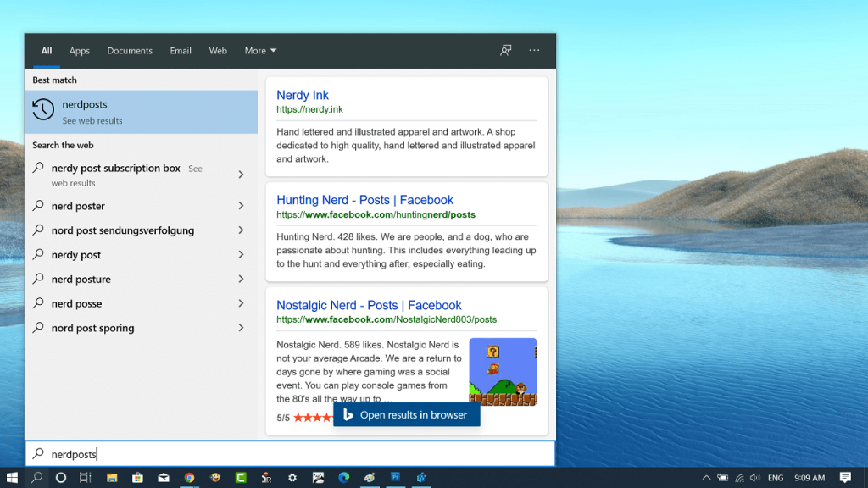Open the monkey face app on taskbar

pyautogui.click(x=215, y=478)
